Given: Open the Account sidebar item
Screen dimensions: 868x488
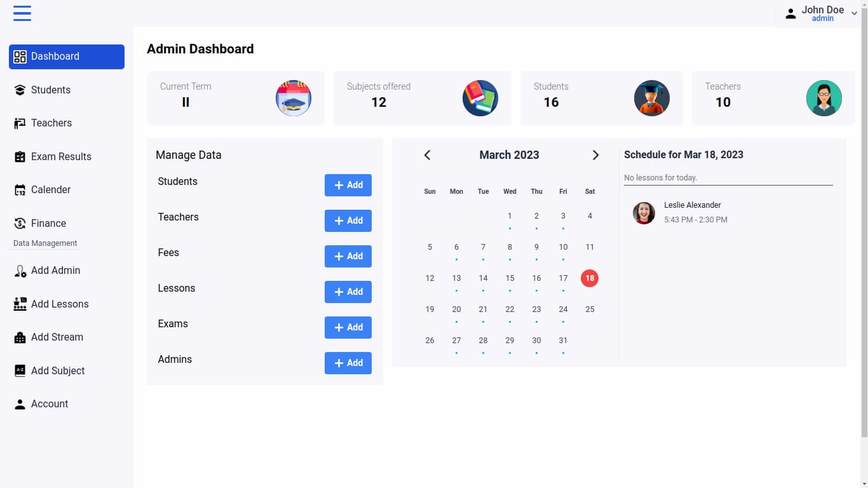Looking at the screenshot, I should [x=50, y=404].
